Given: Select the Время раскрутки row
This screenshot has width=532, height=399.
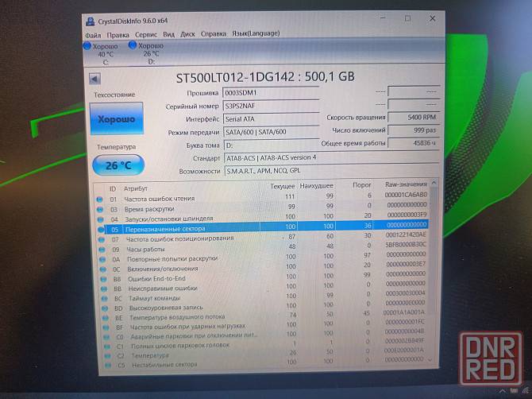Looking at the screenshot, I should (x=262, y=207).
